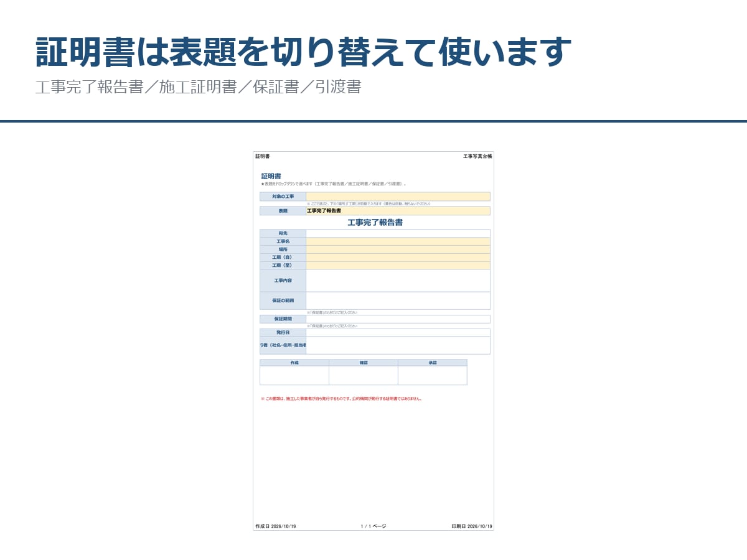Click the 印刷日 2026/10/19 footer text

(472, 526)
